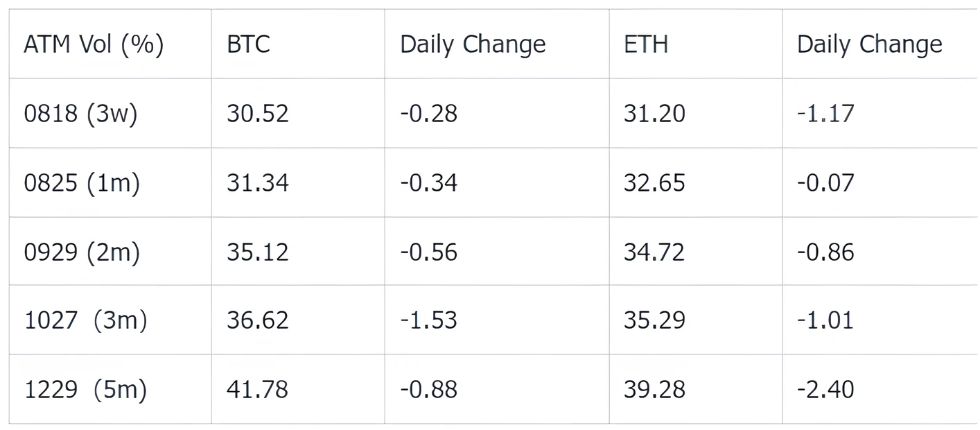Select ETH daily change -2.40
Image resolution: width=980 pixels, height=430 pixels.
click(825, 390)
